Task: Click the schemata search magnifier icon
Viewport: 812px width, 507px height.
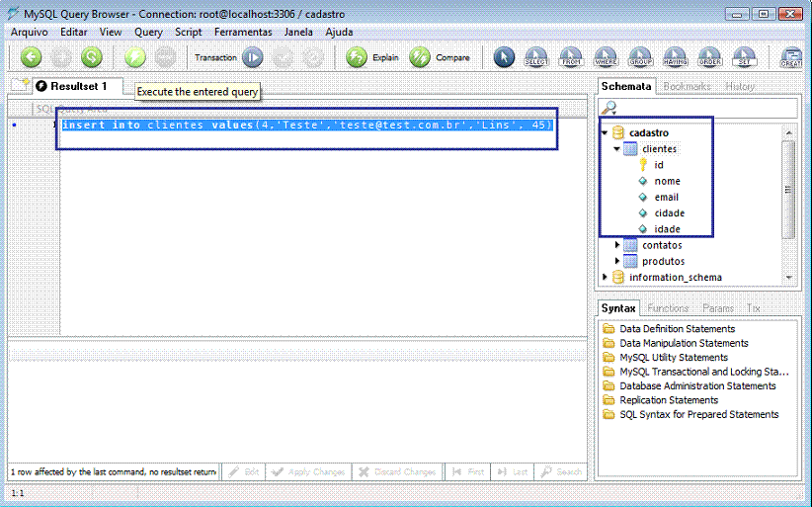Action: [609, 108]
